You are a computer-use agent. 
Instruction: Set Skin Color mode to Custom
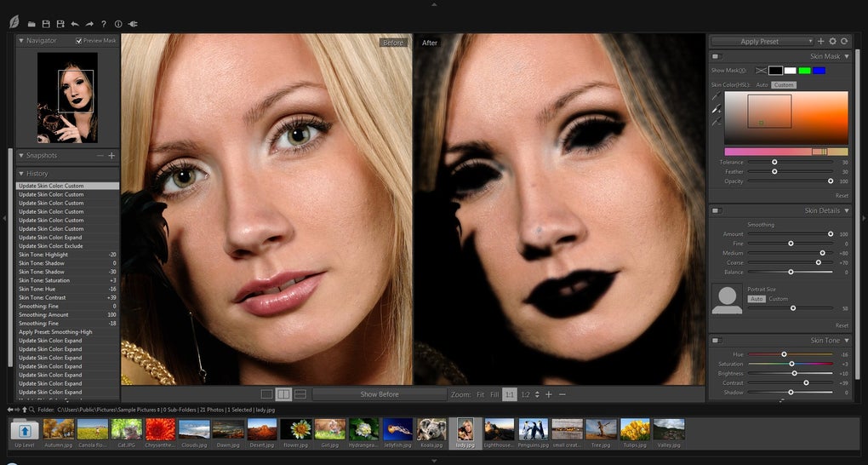783,85
